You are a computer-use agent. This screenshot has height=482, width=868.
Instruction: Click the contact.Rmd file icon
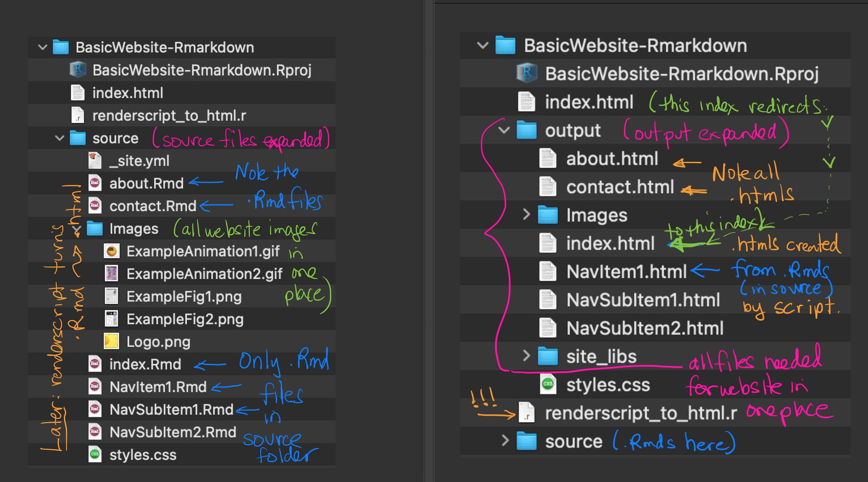[94, 206]
